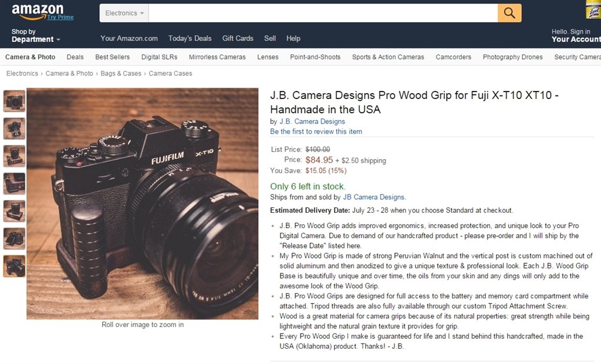Click the Only 6 left in stock text
Image resolution: width=601 pixels, height=364 pixels.
pyautogui.click(x=308, y=186)
